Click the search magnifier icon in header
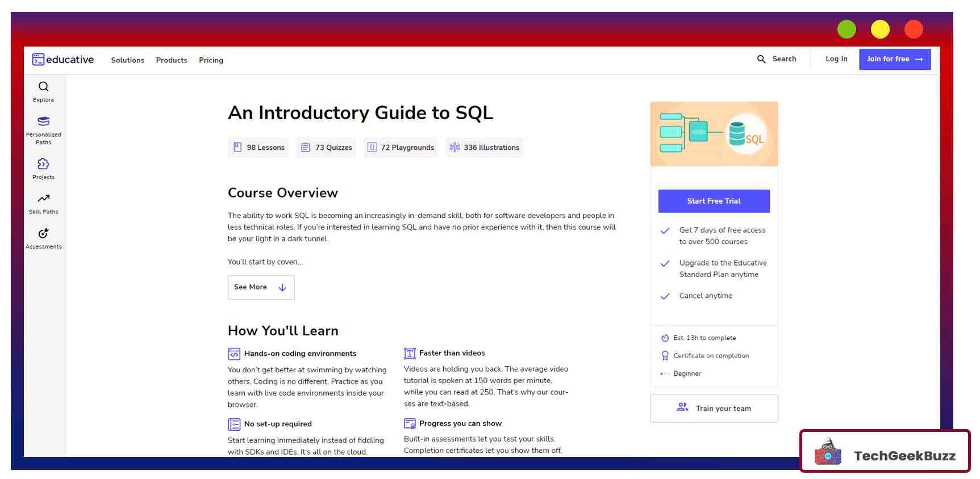 tap(761, 59)
